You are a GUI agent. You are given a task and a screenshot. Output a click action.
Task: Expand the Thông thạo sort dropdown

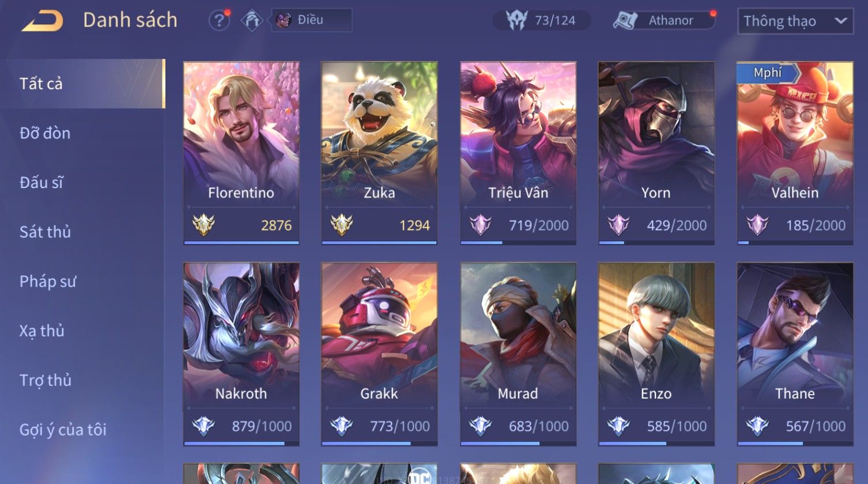pos(795,21)
